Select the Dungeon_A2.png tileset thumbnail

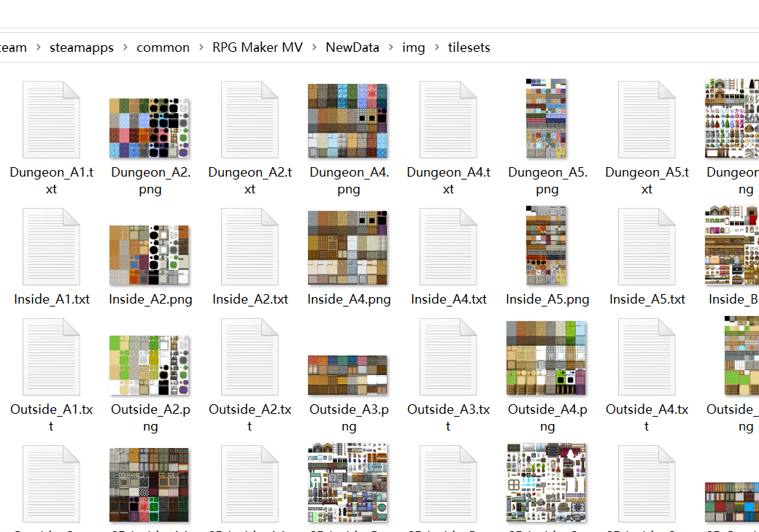pos(149,128)
